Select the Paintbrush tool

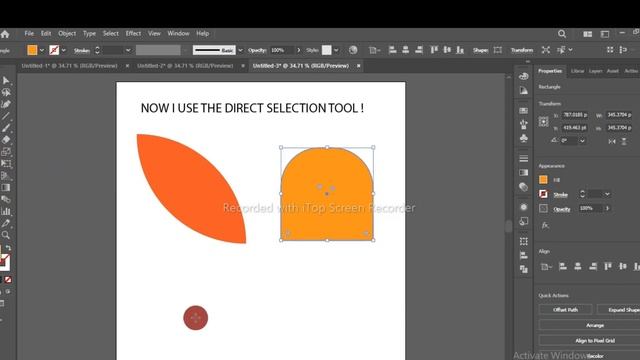tap(6, 128)
